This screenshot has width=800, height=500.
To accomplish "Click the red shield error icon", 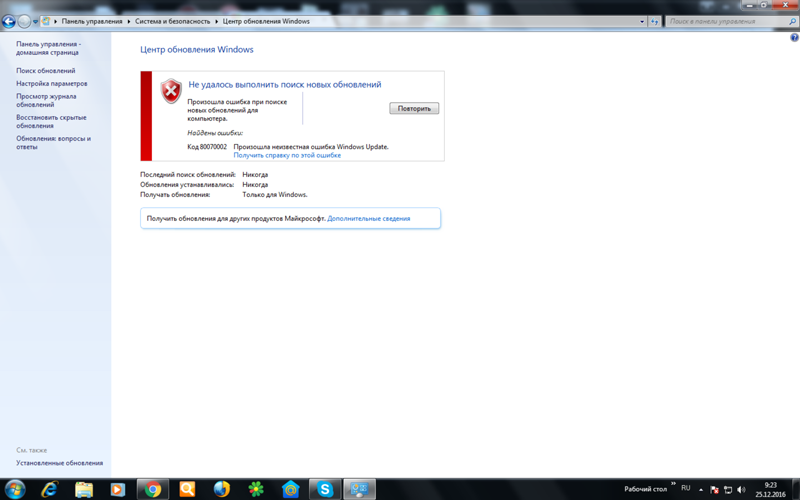I will point(171,91).
